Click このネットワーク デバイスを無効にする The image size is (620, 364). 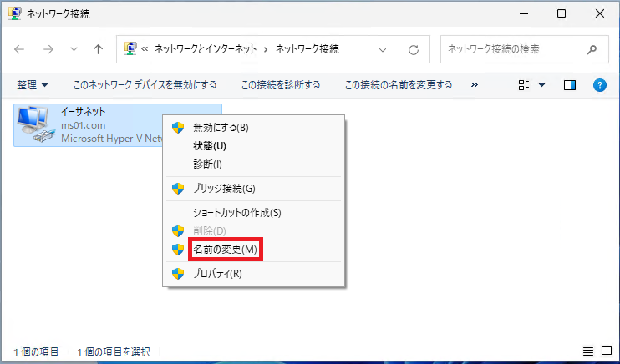[x=145, y=85]
